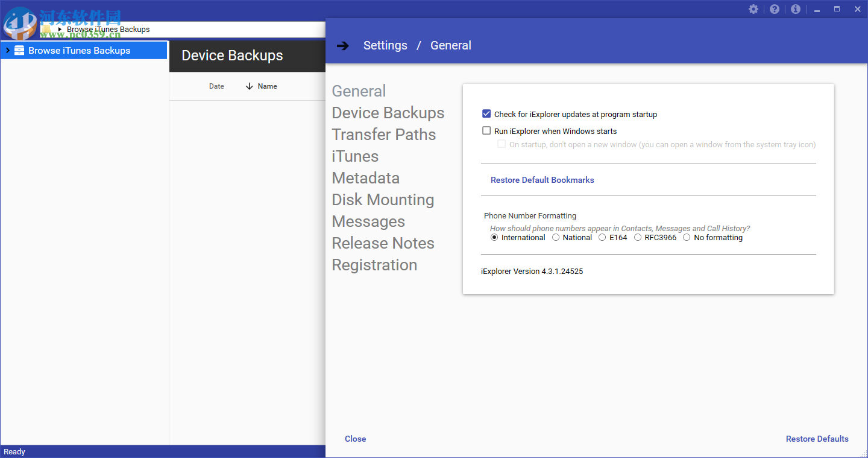This screenshot has height=458, width=868.
Task: Click the backup archive icon in sidebar
Action: pos(19,51)
